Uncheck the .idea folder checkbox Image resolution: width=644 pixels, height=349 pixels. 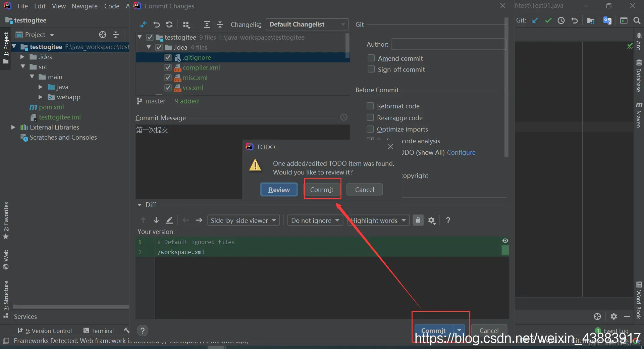(x=159, y=47)
